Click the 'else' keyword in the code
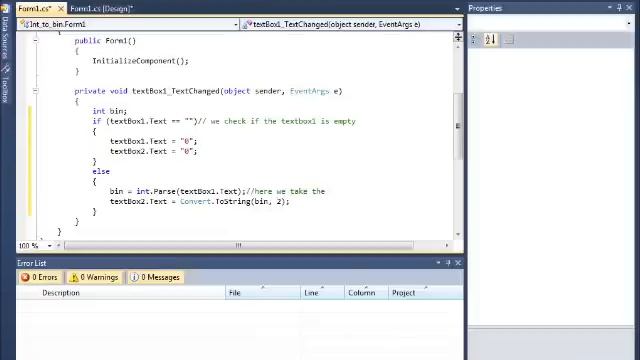 pos(101,171)
